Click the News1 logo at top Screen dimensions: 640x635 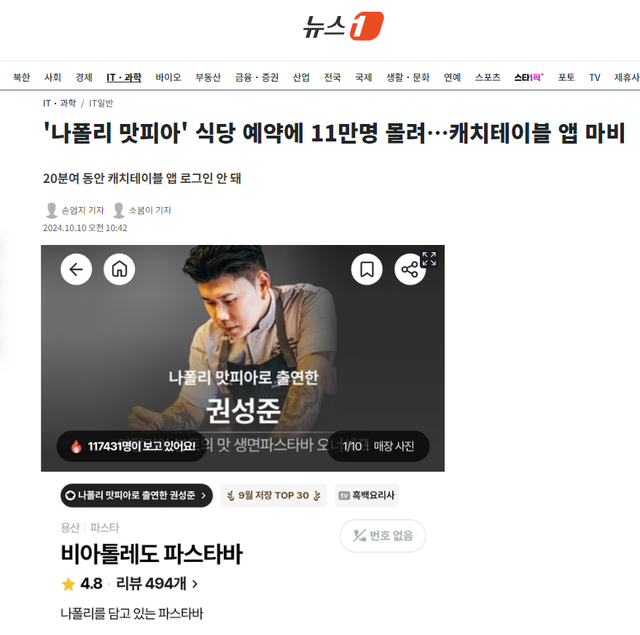click(343, 26)
